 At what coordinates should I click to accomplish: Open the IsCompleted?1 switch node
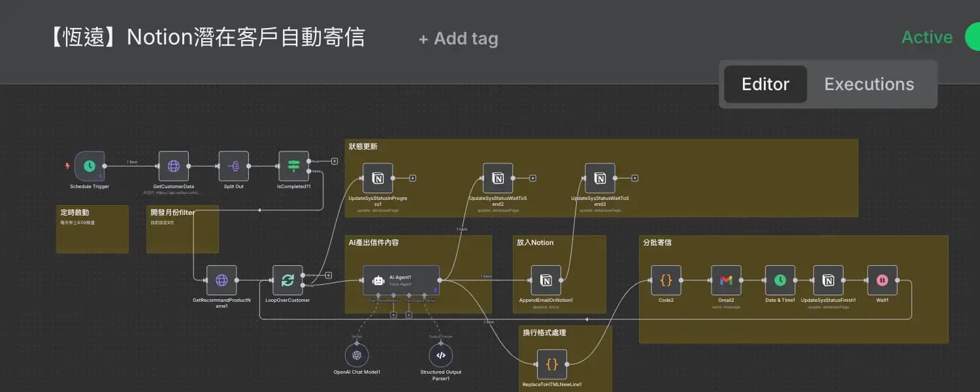tap(293, 167)
